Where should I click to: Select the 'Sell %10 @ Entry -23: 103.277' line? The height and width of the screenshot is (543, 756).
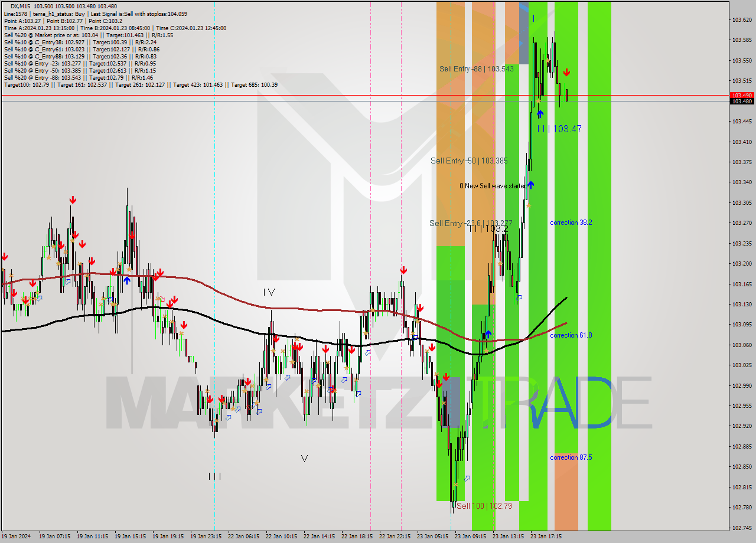click(x=80, y=63)
